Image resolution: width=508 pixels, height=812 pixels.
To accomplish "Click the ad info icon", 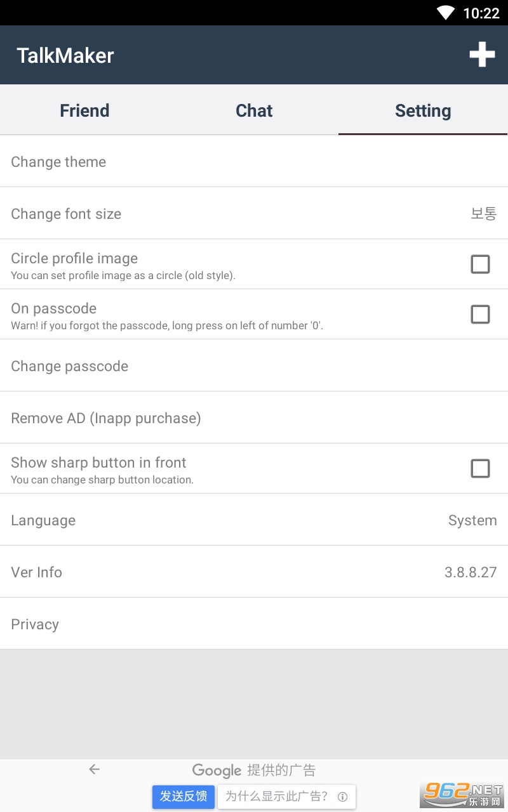I will click(342, 797).
